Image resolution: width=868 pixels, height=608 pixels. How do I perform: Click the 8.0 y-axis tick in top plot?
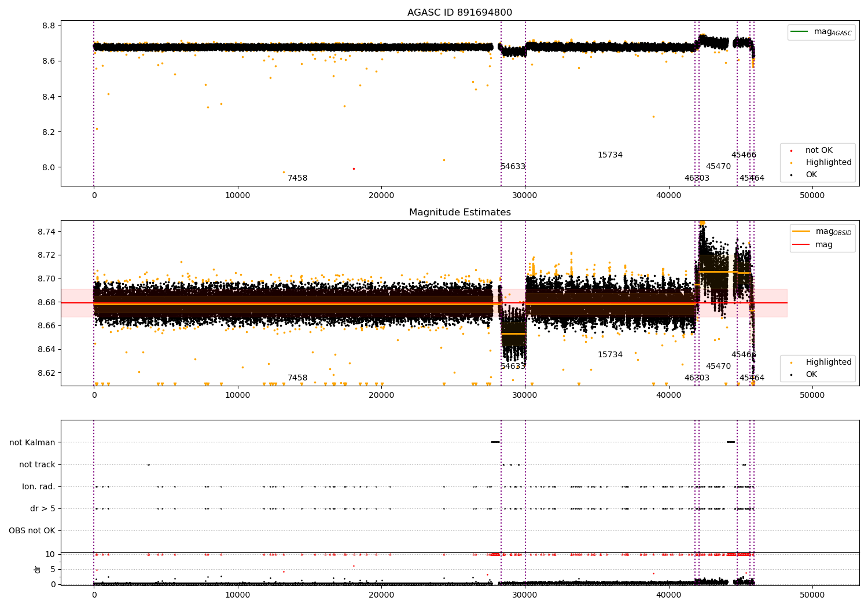tap(49, 168)
